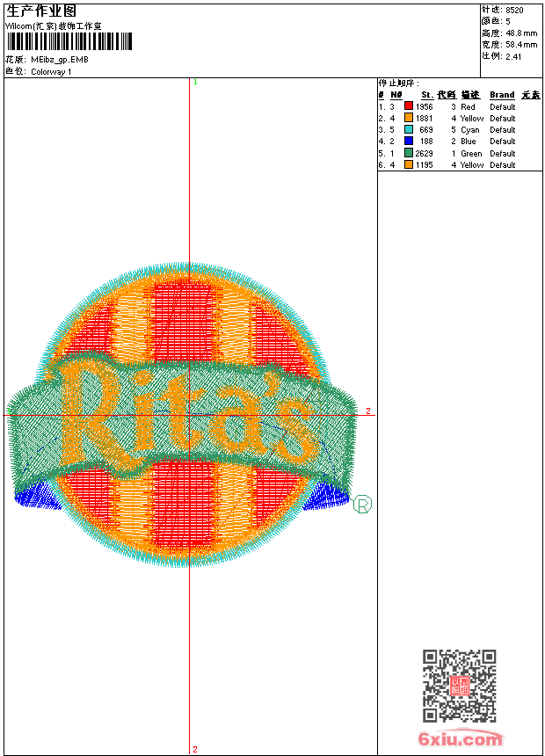The height and width of the screenshot is (756, 545).
Task: Click the Brand column header
Action: tap(502, 95)
